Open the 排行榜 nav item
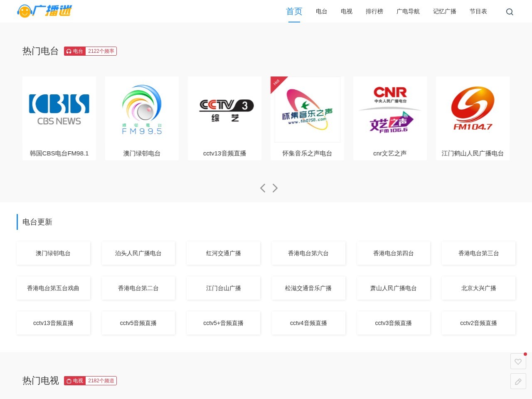Screen dimensions: 532x399 tap(374, 12)
